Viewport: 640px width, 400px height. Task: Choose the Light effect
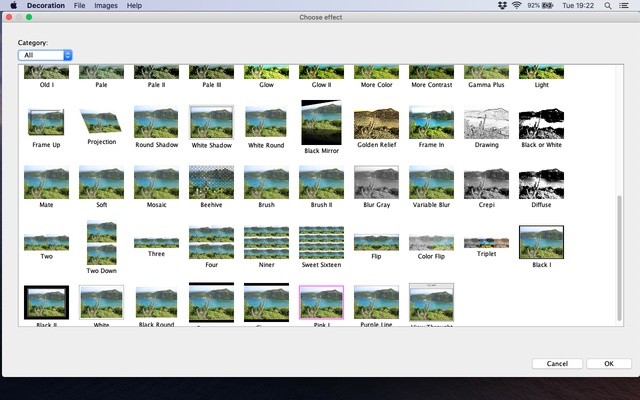(x=541, y=72)
